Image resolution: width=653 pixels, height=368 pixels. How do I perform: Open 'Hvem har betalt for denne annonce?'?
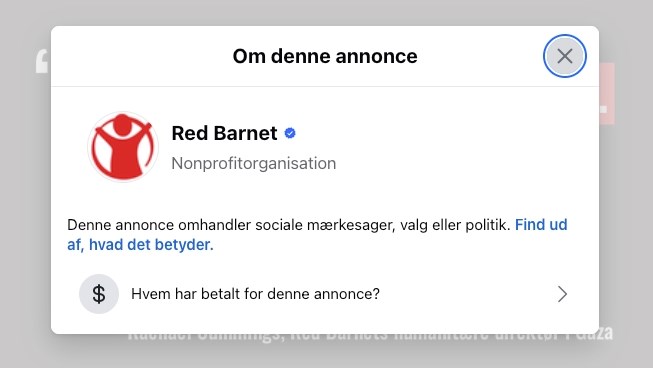tap(325, 294)
